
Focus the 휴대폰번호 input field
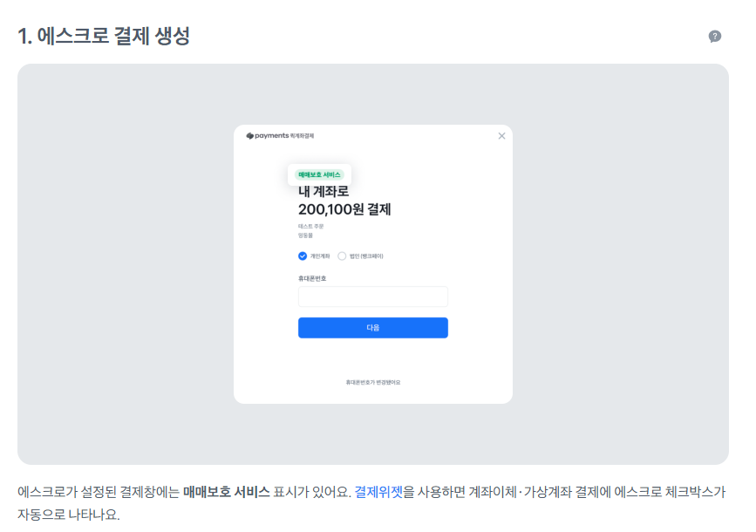pyautogui.click(x=372, y=297)
